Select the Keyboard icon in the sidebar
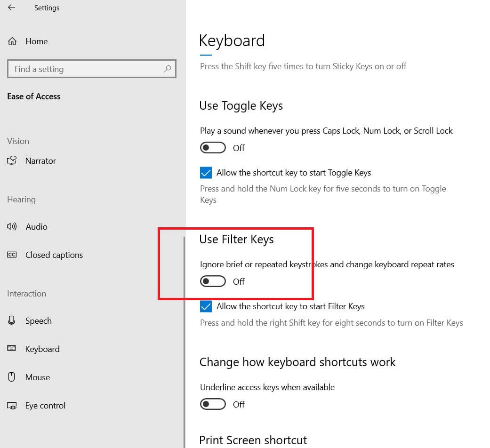Screen dimensions: 490x448 point(12,349)
